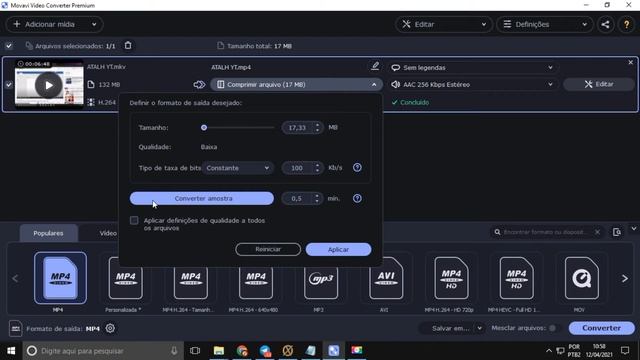Toggle the select all files checkbox

coord(9,46)
